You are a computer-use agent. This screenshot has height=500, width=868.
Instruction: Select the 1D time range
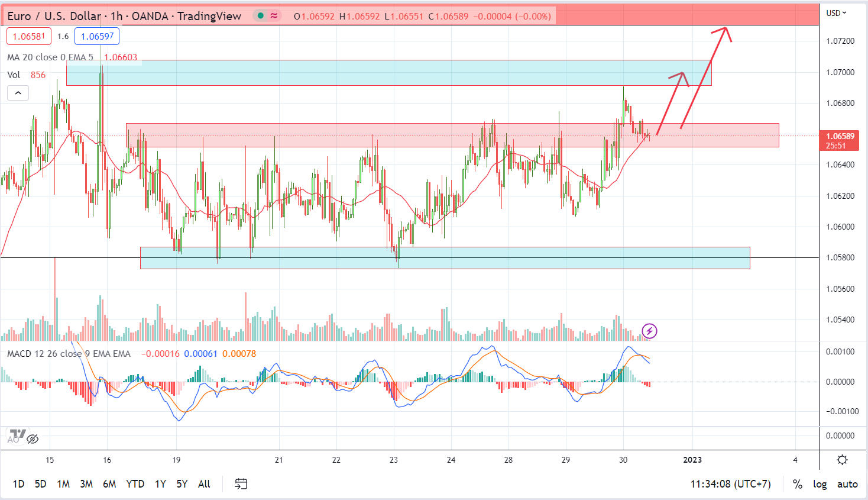[19, 484]
